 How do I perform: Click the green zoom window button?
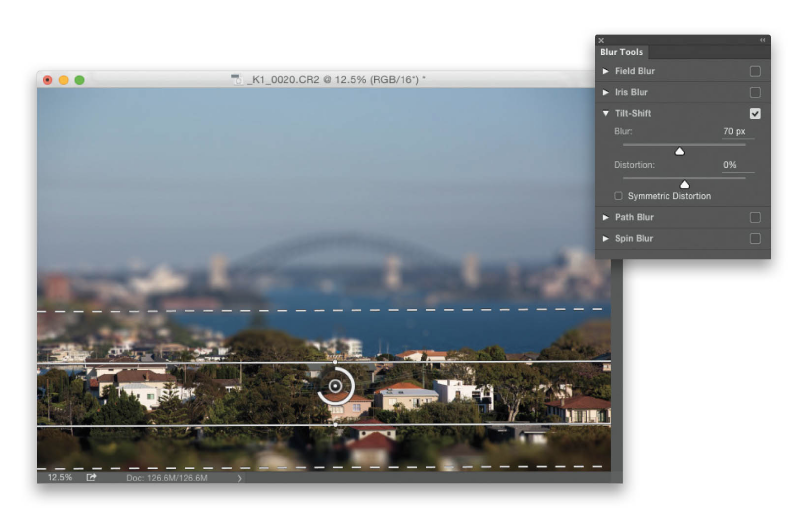(x=80, y=79)
